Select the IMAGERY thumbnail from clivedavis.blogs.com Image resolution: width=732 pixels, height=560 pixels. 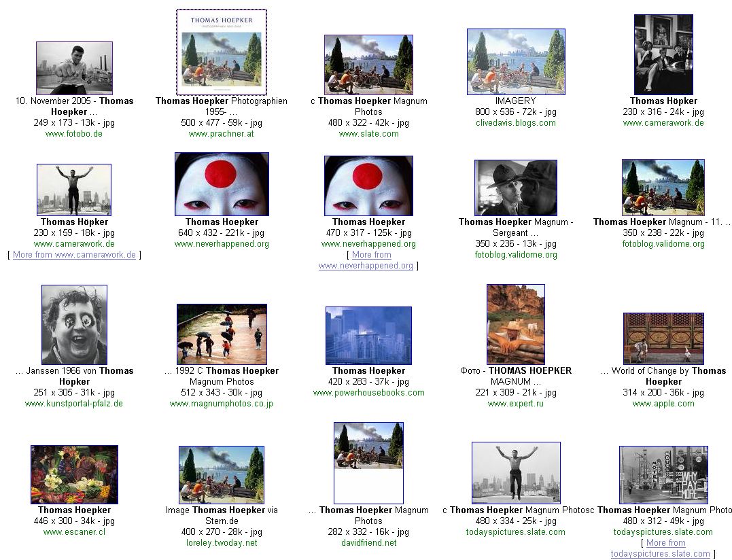click(x=516, y=62)
